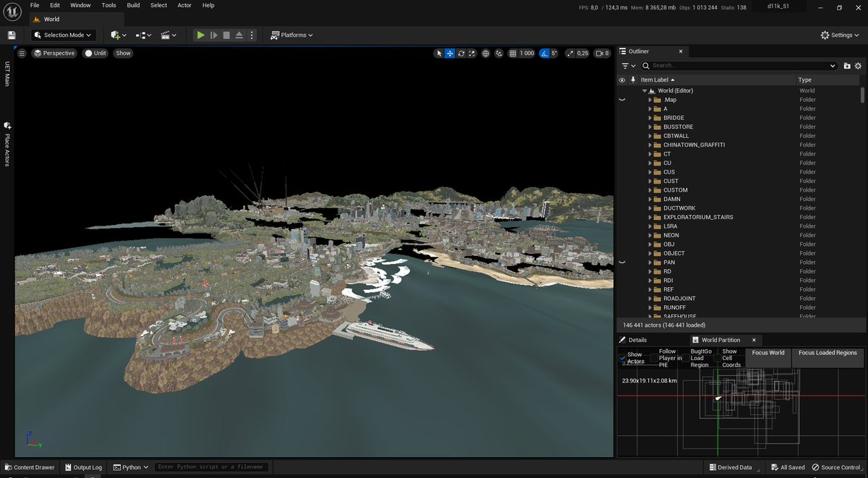Click the Outliner settings gear icon
Image resolution: width=868 pixels, height=478 pixels.
[x=859, y=66]
